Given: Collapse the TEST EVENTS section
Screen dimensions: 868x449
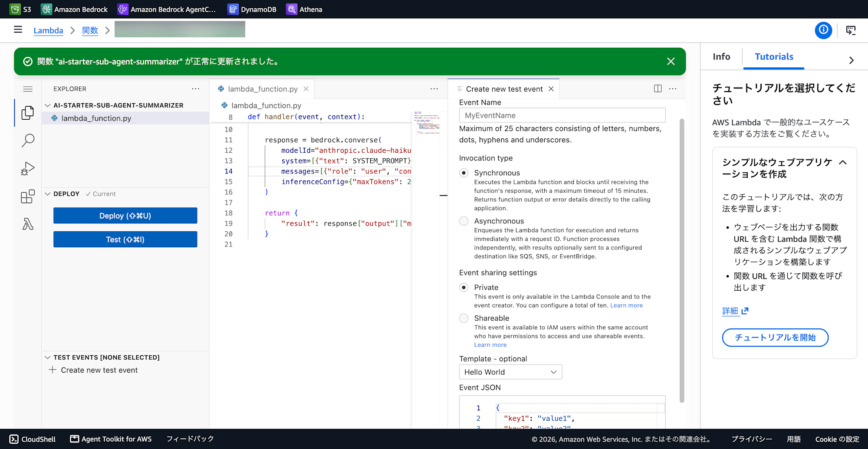Looking at the screenshot, I should click(48, 357).
